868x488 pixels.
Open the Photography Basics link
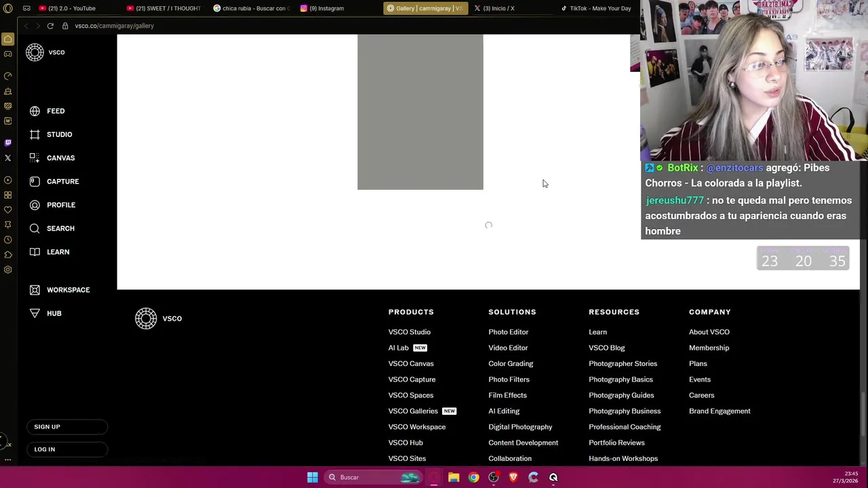pyautogui.click(x=620, y=380)
